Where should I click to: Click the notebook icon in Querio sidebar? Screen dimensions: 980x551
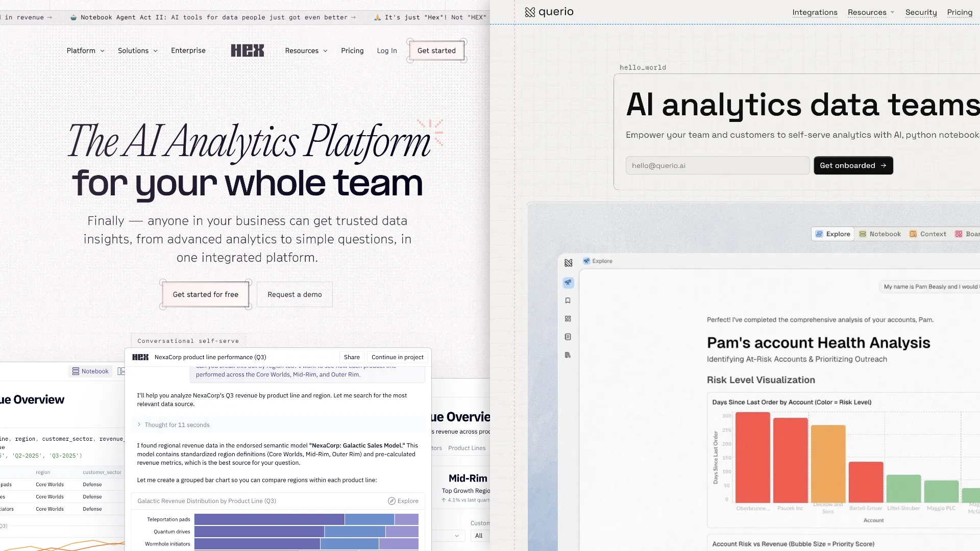[x=568, y=337]
